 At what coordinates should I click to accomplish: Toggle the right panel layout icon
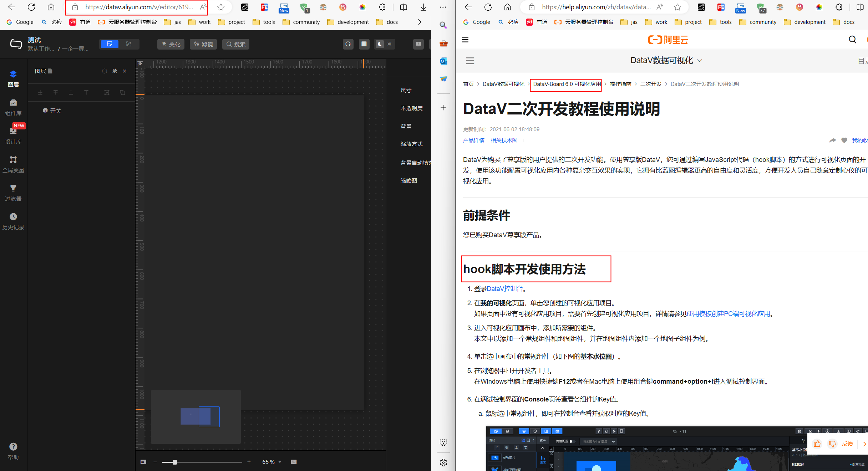[364, 44]
